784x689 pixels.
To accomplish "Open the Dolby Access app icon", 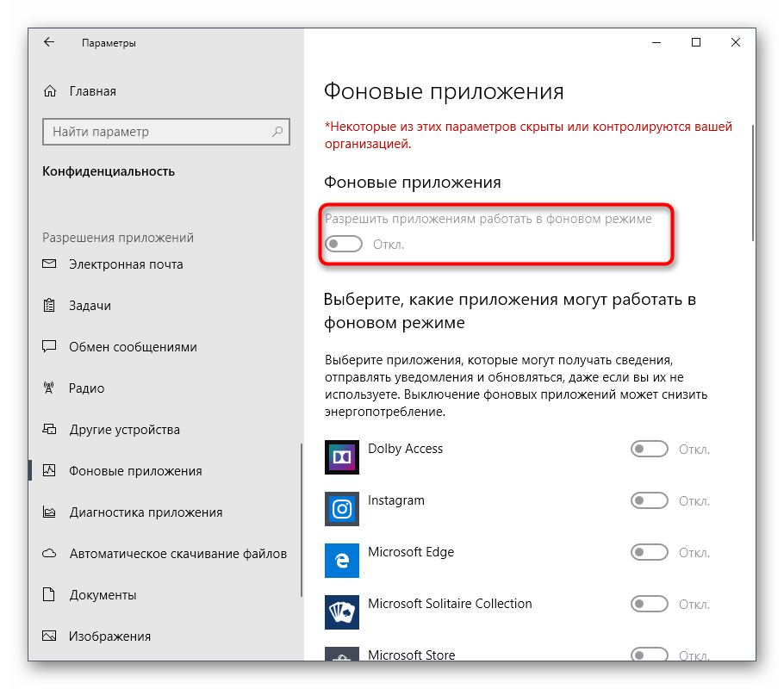I will pyautogui.click(x=341, y=456).
